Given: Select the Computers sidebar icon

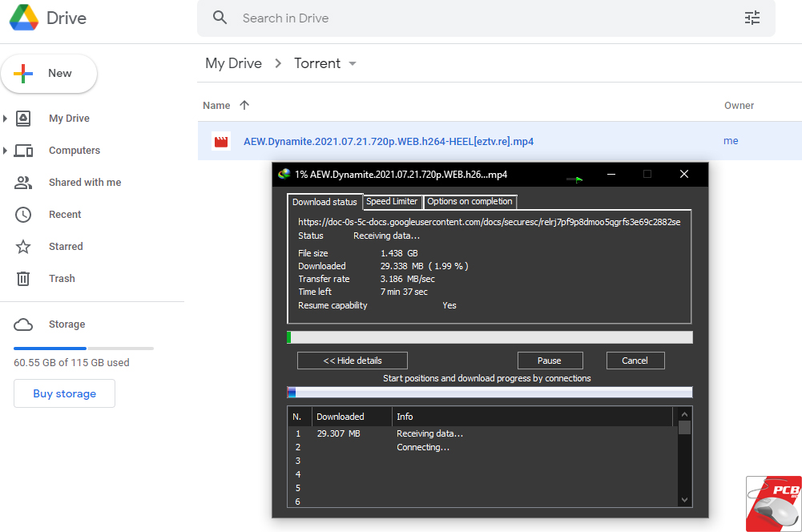Looking at the screenshot, I should coord(23,151).
